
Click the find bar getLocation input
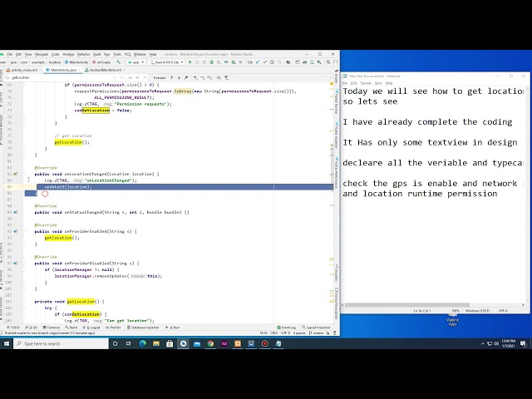pos(61,77)
